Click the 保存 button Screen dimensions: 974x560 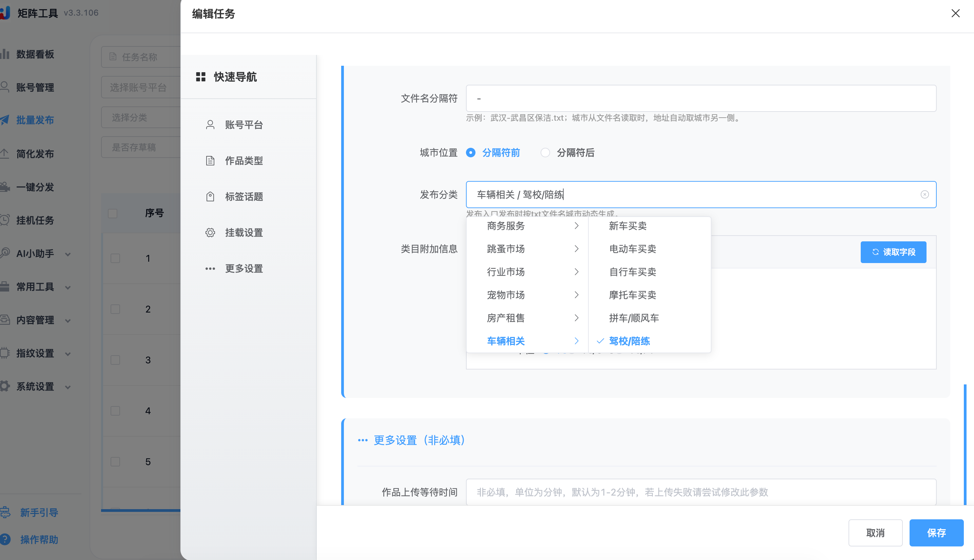coord(936,533)
